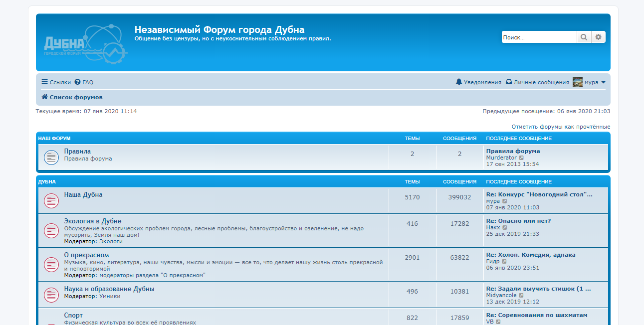Click the Наша Дубна unread forum icon
Viewport: 644px width, 325px height.
(x=51, y=201)
